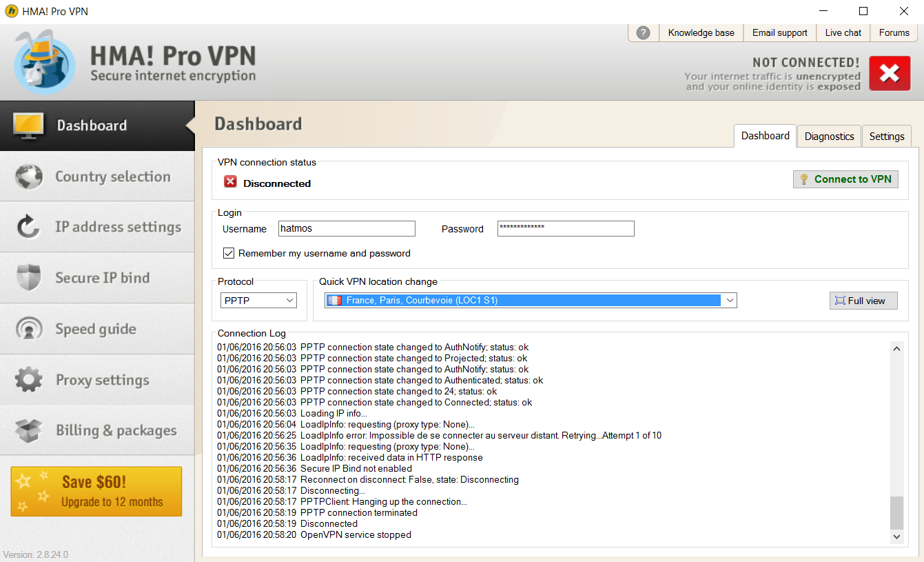Click the 'Version: 2.8.24.0' text
The height and width of the screenshot is (562, 924).
coord(36,554)
